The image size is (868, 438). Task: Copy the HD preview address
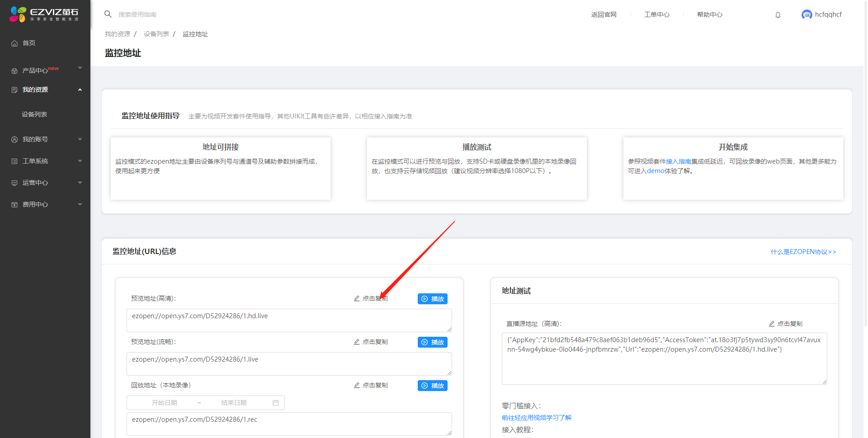click(x=371, y=298)
